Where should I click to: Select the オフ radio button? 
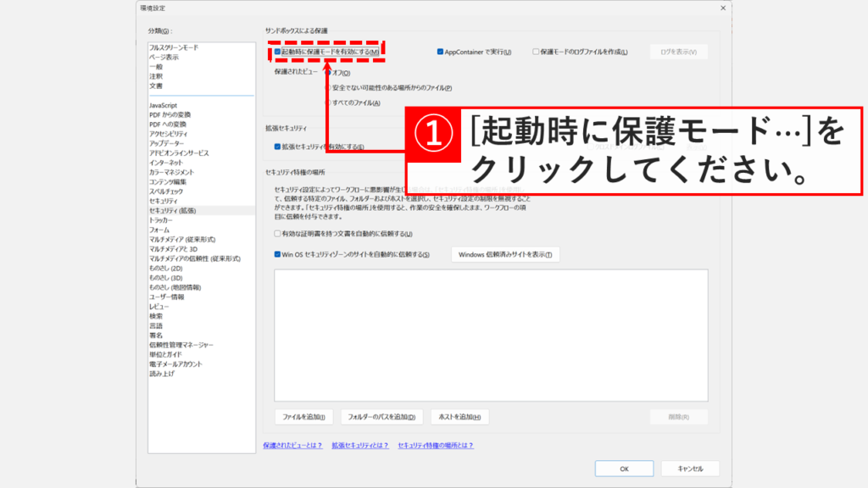click(328, 73)
